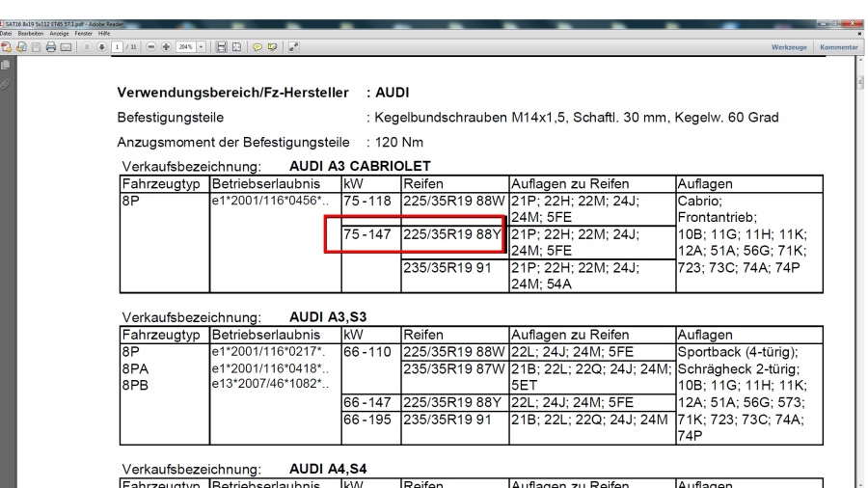Click the vertical scrollbar thumb
This screenshot has width=868, height=488.
coord(860,83)
